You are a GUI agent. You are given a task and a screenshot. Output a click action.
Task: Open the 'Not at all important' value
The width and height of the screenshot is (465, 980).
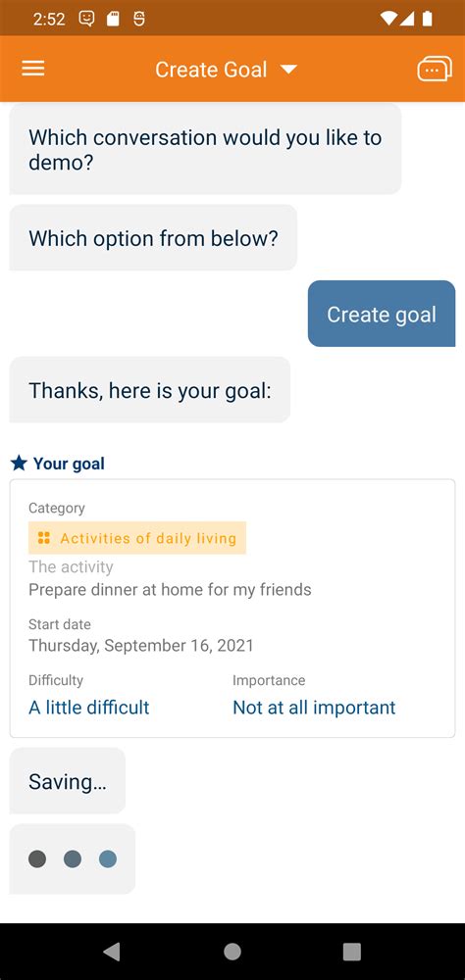314,707
